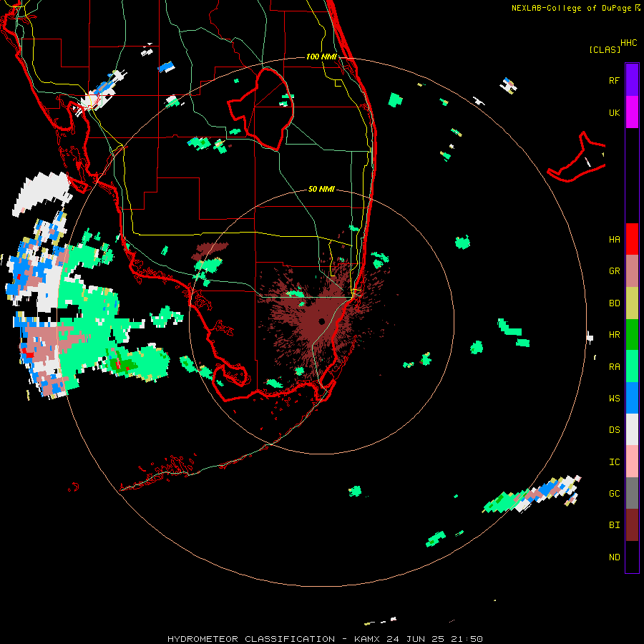Click the Hydrometeor Classification KAMX title caption
Screen dimensions: 644x644
pos(325,639)
